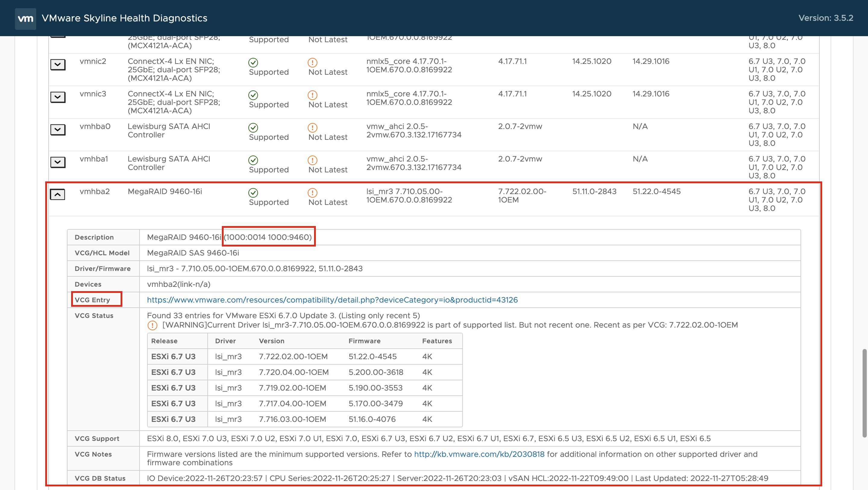Click the Features column header
The width and height of the screenshot is (868, 490).
pyautogui.click(x=437, y=341)
